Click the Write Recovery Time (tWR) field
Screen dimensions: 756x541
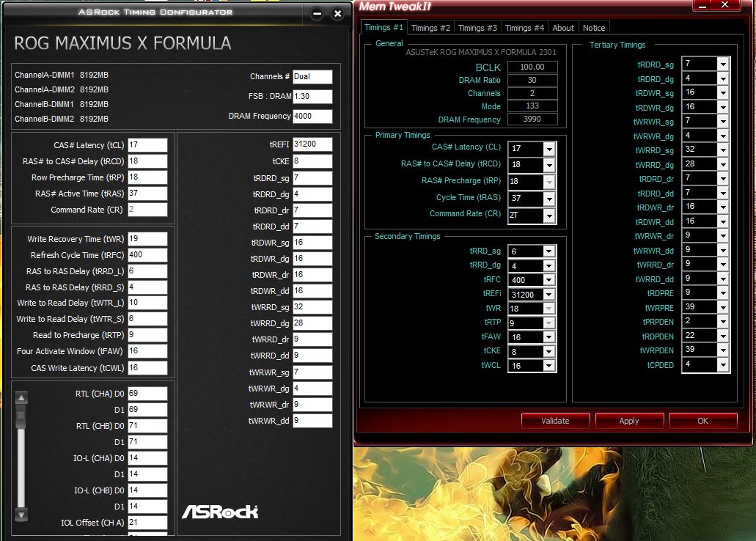pos(147,239)
